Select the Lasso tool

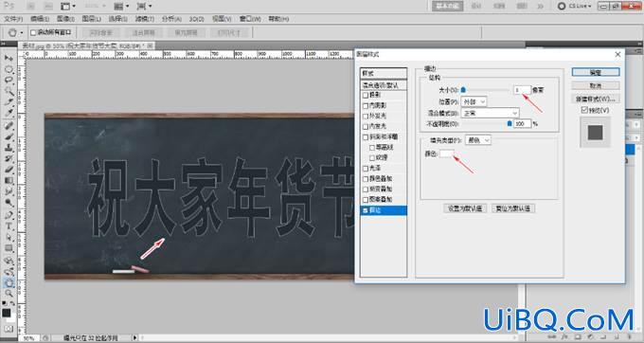[9, 81]
